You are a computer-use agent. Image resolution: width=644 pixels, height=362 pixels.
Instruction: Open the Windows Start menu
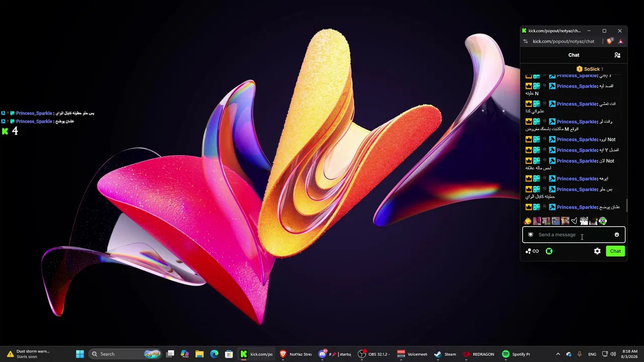[x=79, y=354]
